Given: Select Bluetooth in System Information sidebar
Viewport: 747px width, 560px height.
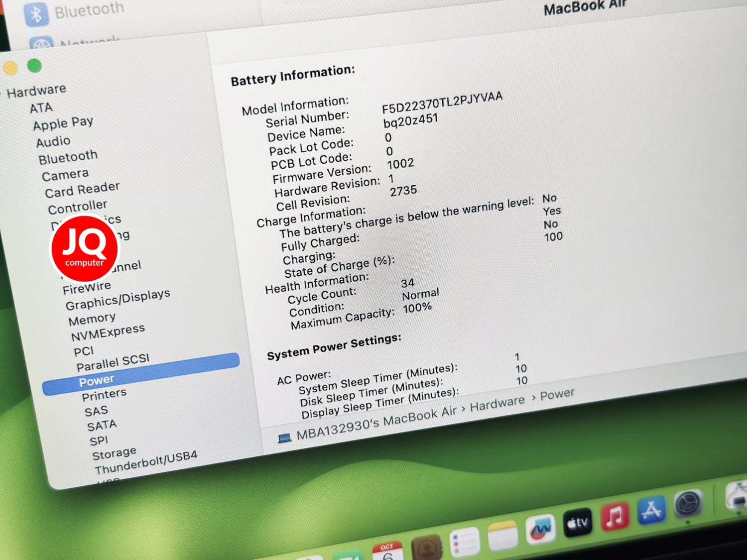Looking at the screenshot, I should [x=68, y=157].
